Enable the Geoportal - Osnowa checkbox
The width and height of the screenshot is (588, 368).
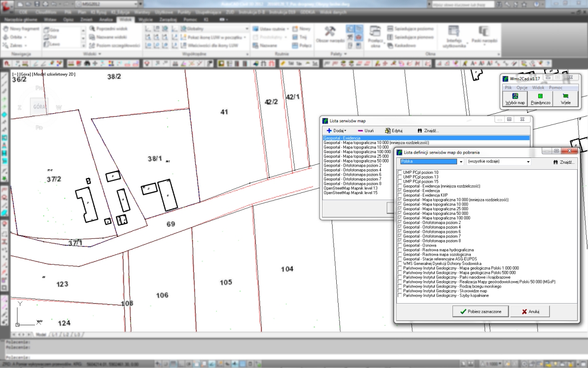[400, 245]
